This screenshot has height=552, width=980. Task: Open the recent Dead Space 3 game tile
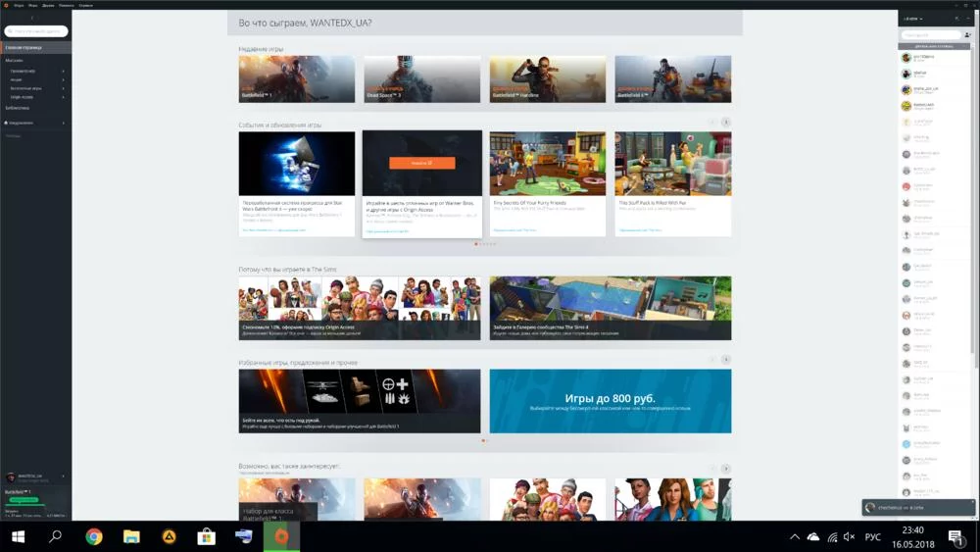pyautogui.click(x=422, y=78)
